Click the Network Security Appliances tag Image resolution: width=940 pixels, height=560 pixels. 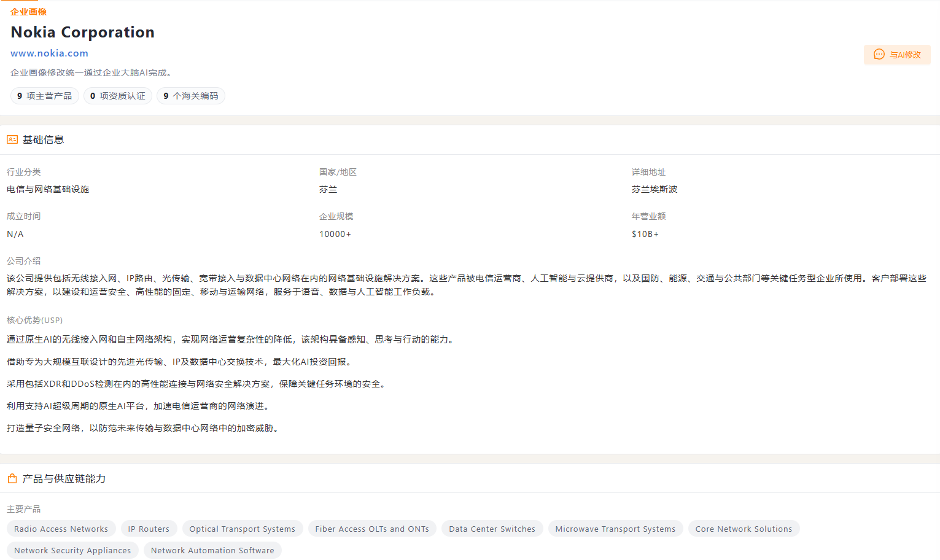click(72, 550)
